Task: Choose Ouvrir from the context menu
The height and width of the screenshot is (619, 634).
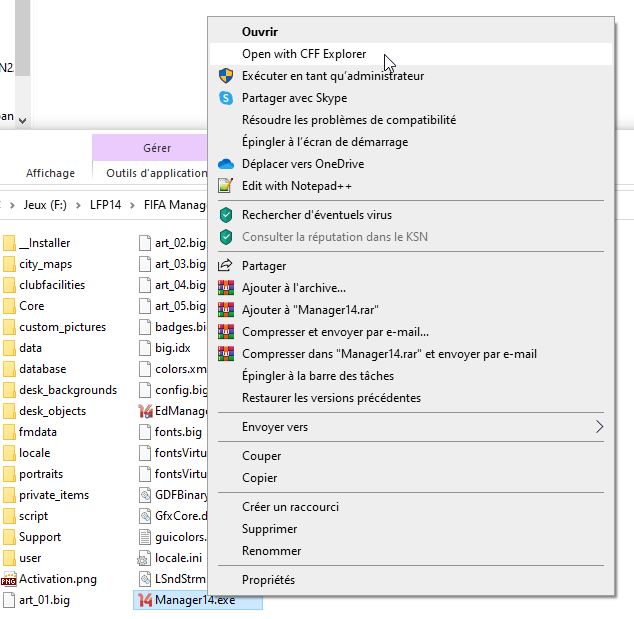Action: tap(411, 32)
